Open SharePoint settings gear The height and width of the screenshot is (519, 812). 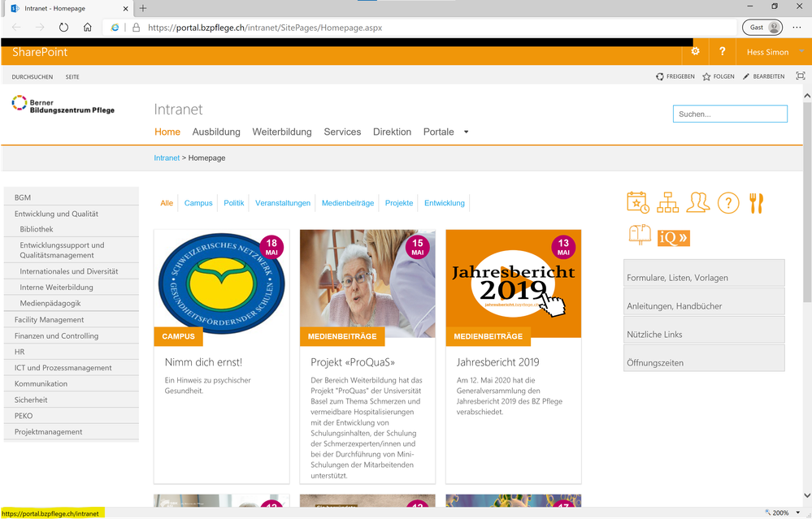(695, 51)
